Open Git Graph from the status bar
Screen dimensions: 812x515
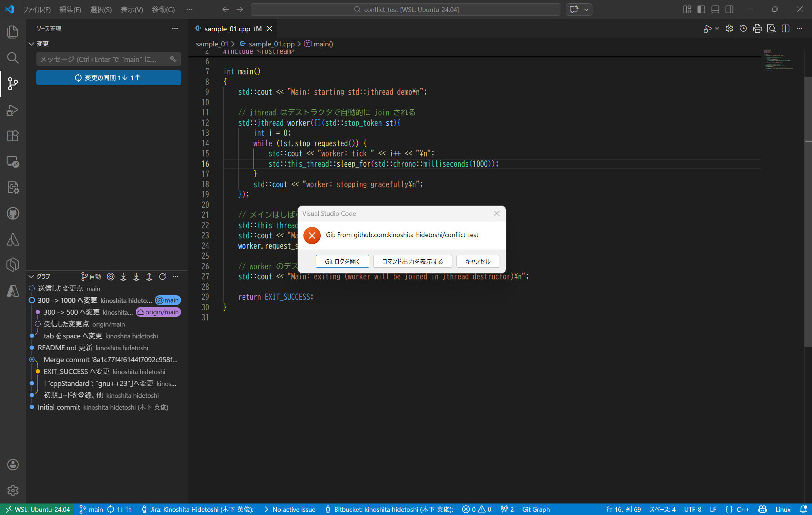(x=536, y=509)
